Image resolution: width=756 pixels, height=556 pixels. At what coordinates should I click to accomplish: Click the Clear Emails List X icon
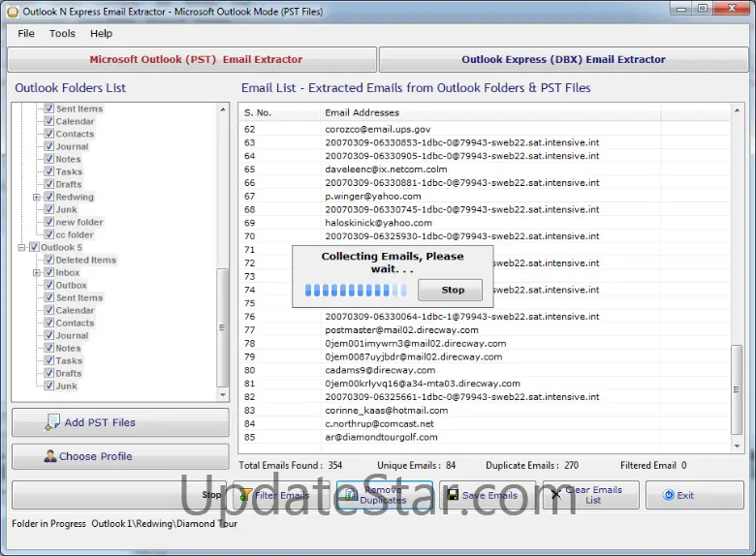pos(556,495)
